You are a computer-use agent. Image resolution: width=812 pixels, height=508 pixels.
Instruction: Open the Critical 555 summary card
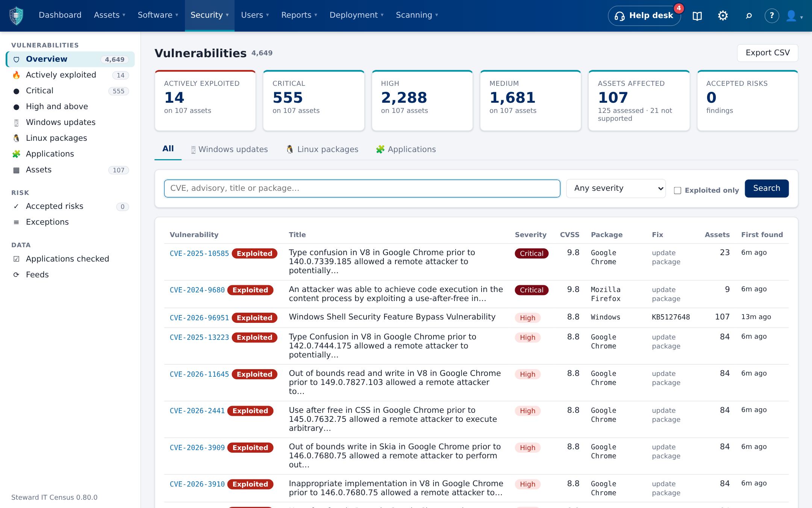click(314, 101)
